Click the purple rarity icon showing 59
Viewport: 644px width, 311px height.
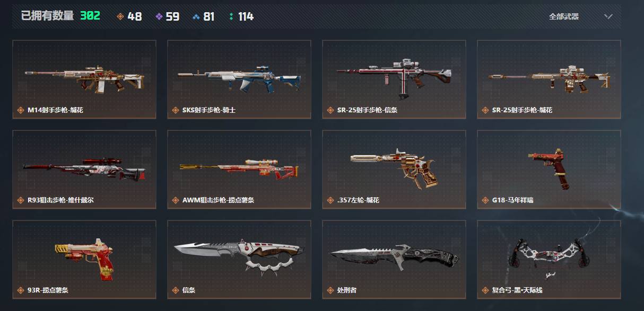click(159, 16)
